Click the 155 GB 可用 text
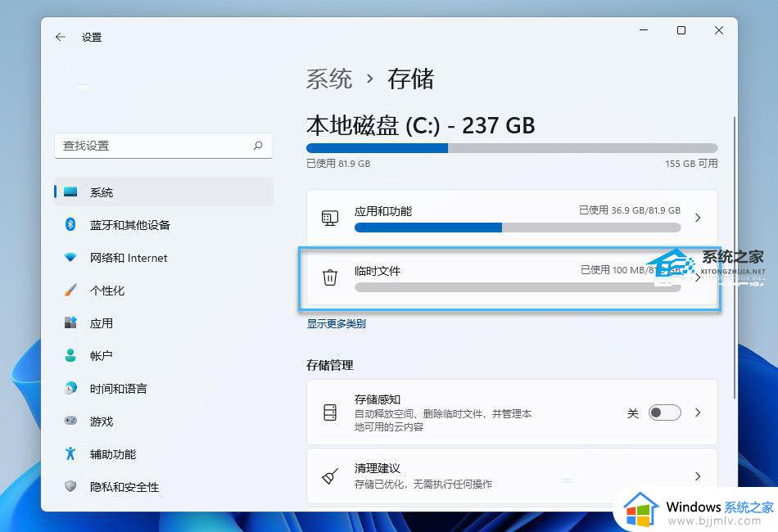 pyautogui.click(x=691, y=164)
